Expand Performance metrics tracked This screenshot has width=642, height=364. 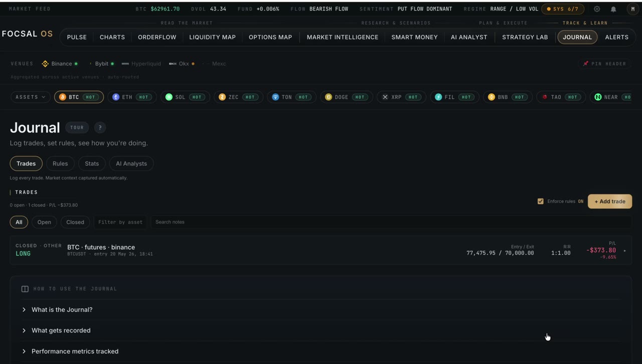321,351
